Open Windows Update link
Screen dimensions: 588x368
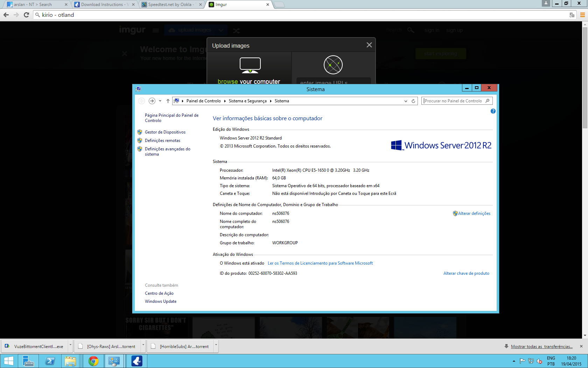[161, 301]
